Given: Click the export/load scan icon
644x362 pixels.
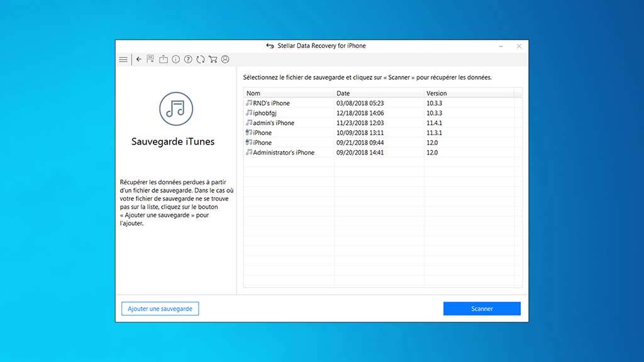Looking at the screenshot, I should pos(164,60).
